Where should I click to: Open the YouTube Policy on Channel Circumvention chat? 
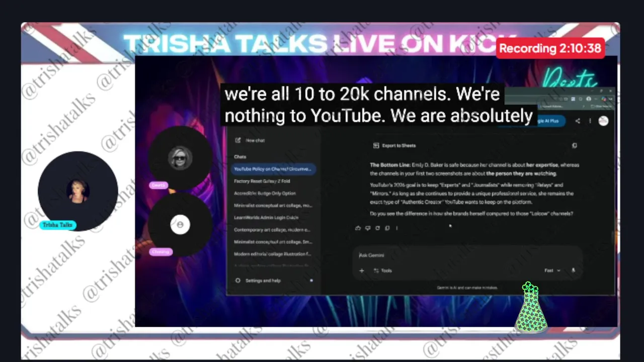coord(273,169)
